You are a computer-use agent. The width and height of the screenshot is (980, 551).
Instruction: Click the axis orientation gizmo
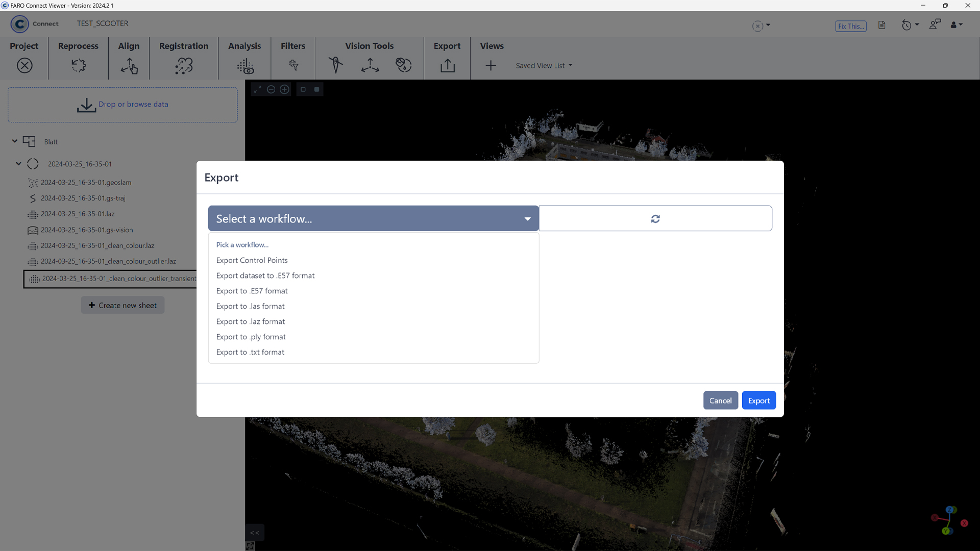click(x=949, y=520)
